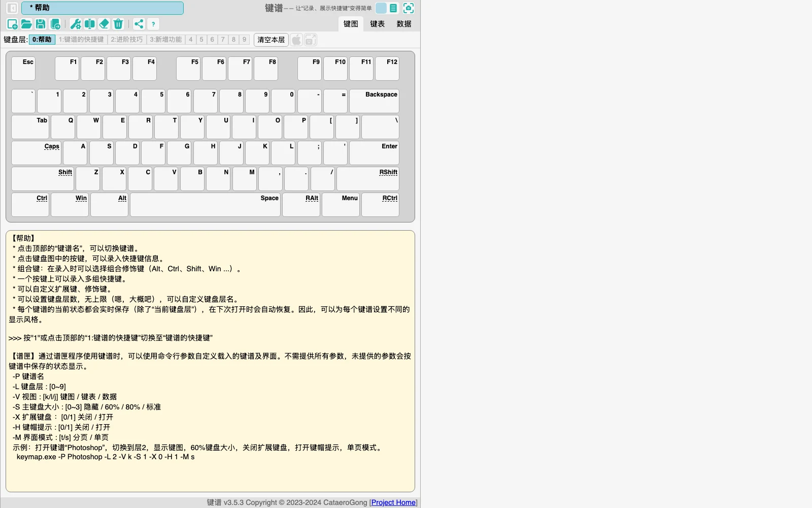The image size is (812, 508).
Task: Click the F1 key on keyboard map
Action: pos(67,69)
